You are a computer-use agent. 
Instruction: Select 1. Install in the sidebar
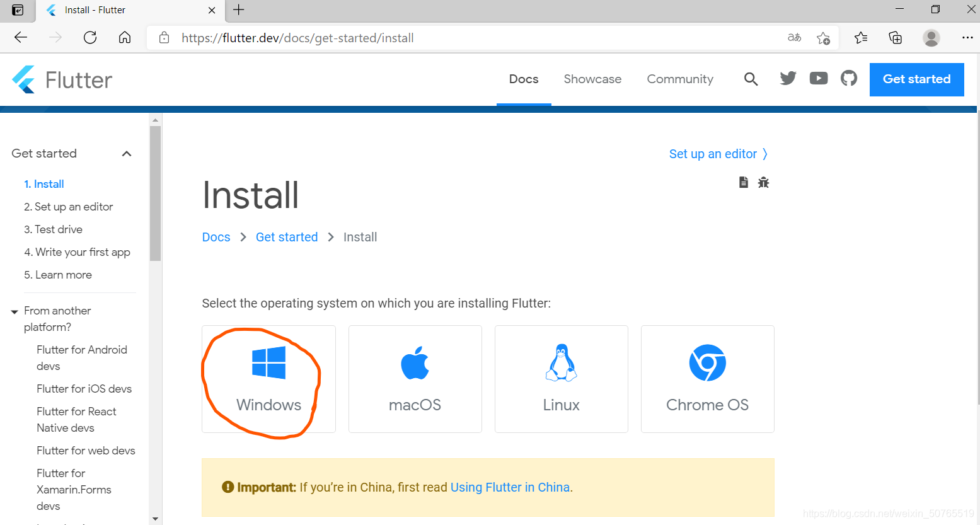tap(44, 184)
